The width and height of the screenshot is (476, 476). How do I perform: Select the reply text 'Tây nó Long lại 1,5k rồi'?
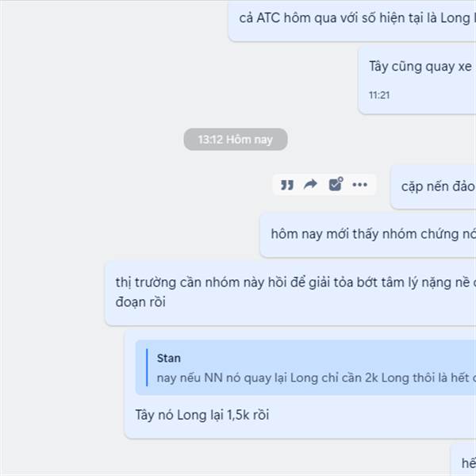(202, 415)
